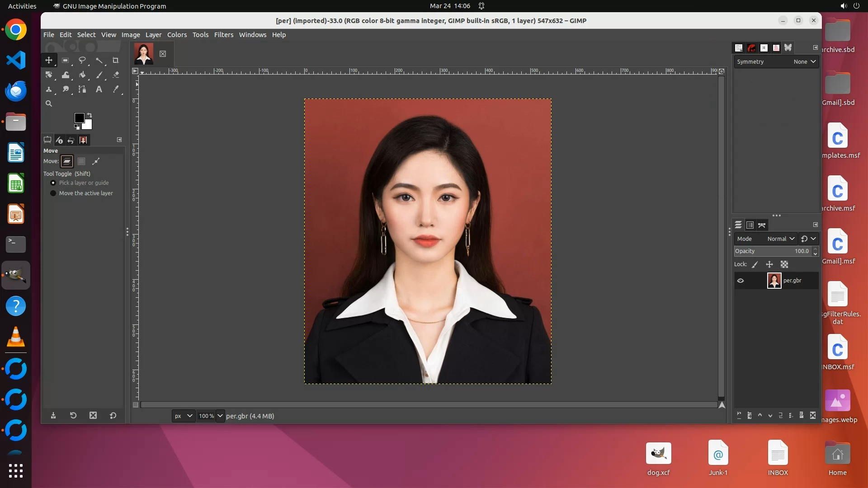Open the zoom 100% dropdown
Screen dimensions: 868x488
tap(220, 416)
